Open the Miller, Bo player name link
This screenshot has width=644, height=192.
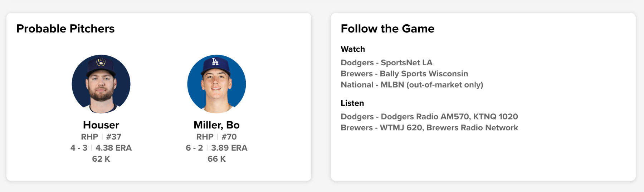pyautogui.click(x=216, y=125)
